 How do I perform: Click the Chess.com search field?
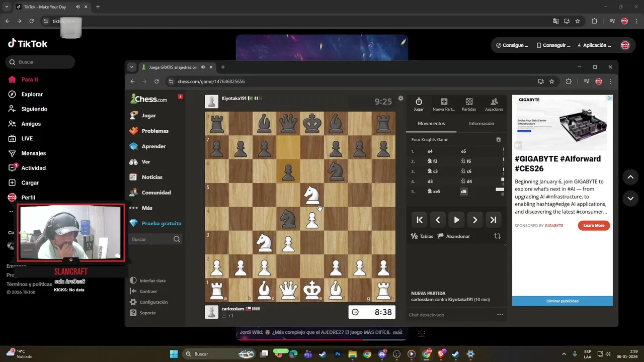coord(155,239)
